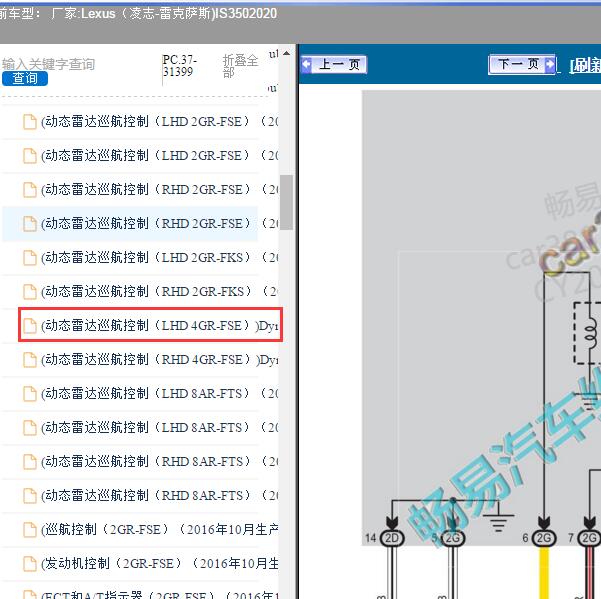Click document icon of 发动机控制（2GR-FSE）row
601x599 pixels.
click(x=30, y=564)
